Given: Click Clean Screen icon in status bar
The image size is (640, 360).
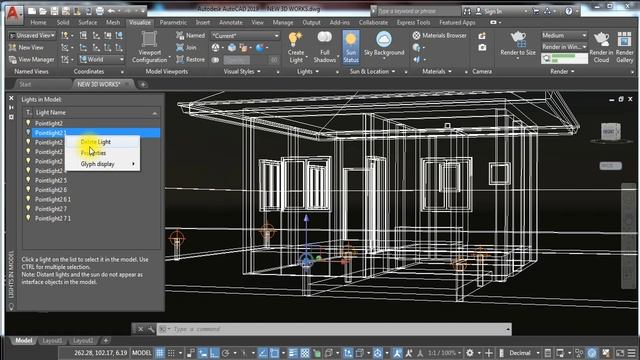Looking at the screenshot, I should 620,353.
